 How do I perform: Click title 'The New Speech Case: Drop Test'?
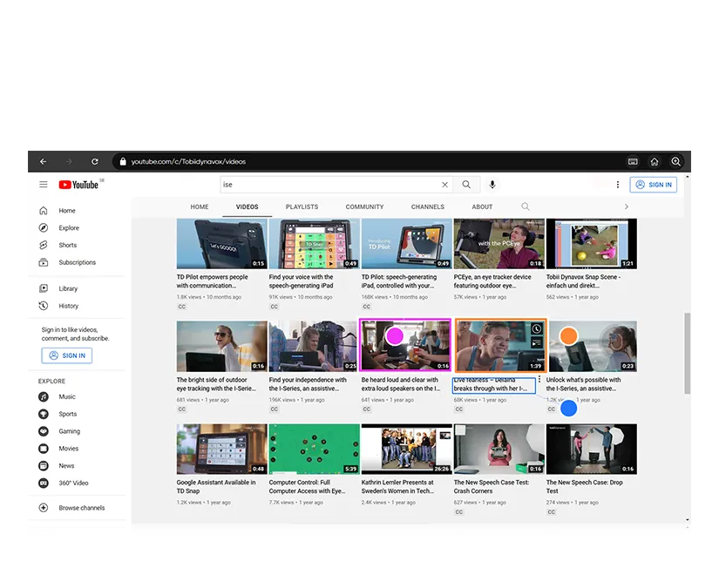coord(585,486)
